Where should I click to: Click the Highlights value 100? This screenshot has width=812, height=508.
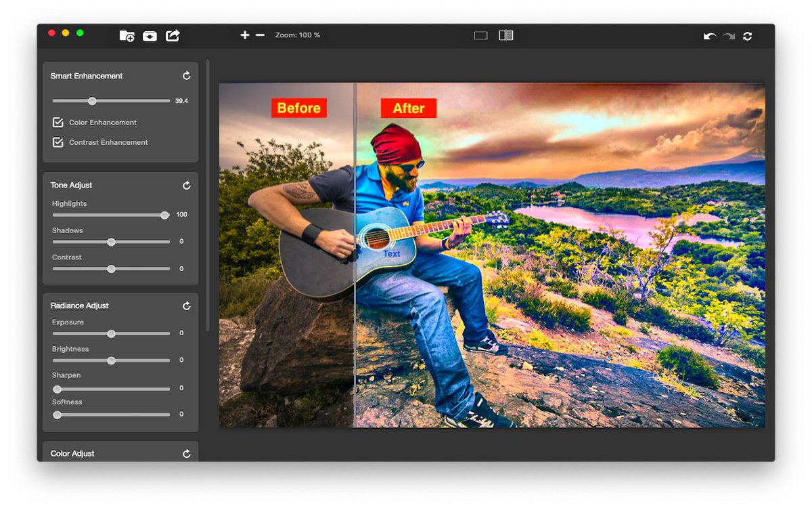click(x=181, y=215)
